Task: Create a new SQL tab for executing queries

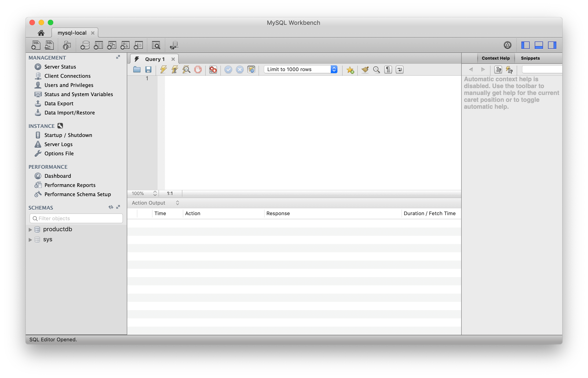Action: click(36, 45)
